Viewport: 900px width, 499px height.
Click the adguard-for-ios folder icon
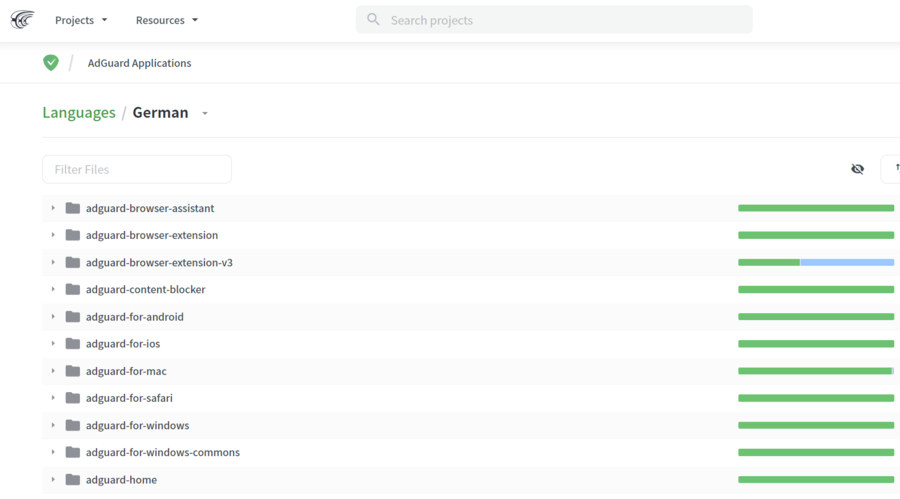72,343
